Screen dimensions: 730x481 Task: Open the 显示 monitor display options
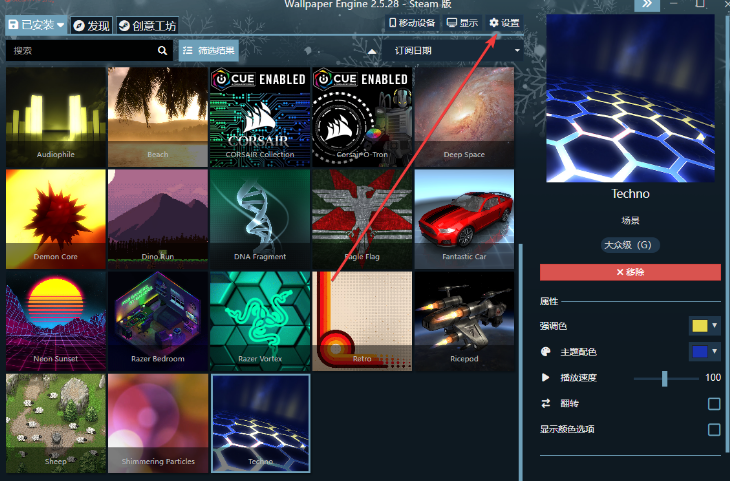(462, 23)
